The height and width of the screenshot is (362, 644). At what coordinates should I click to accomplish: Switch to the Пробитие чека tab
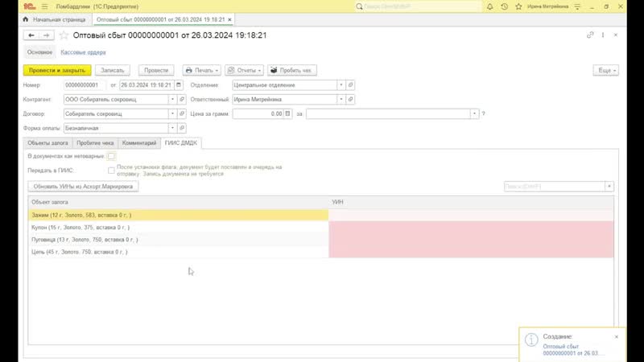[95, 142]
